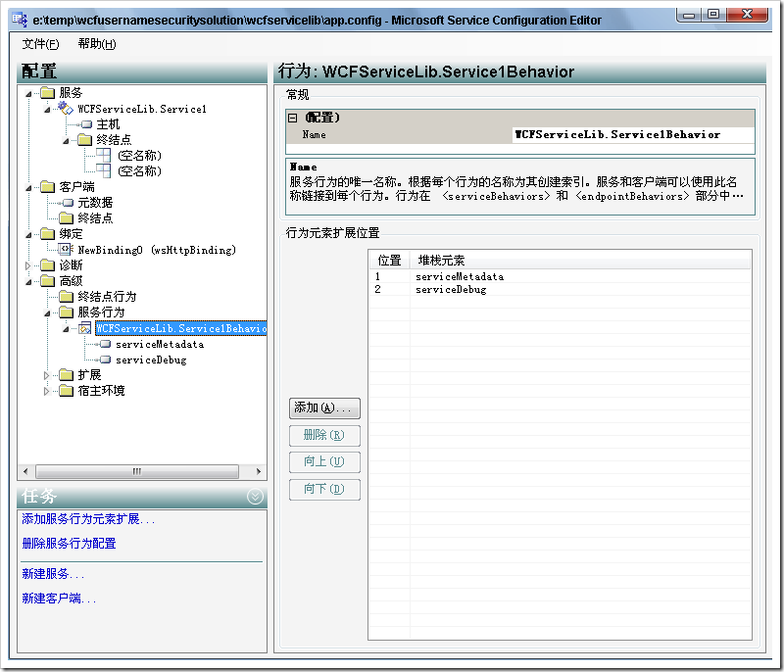The width and height of the screenshot is (784, 672).
Task: Collapse the 任务 panel with chevron button
Action: pyautogui.click(x=255, y=497)
